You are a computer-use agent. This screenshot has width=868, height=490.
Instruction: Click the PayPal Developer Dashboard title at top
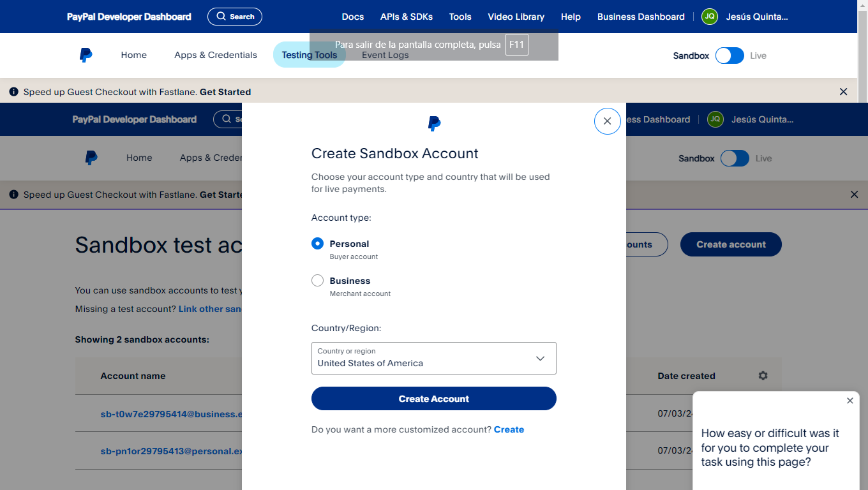129,17
